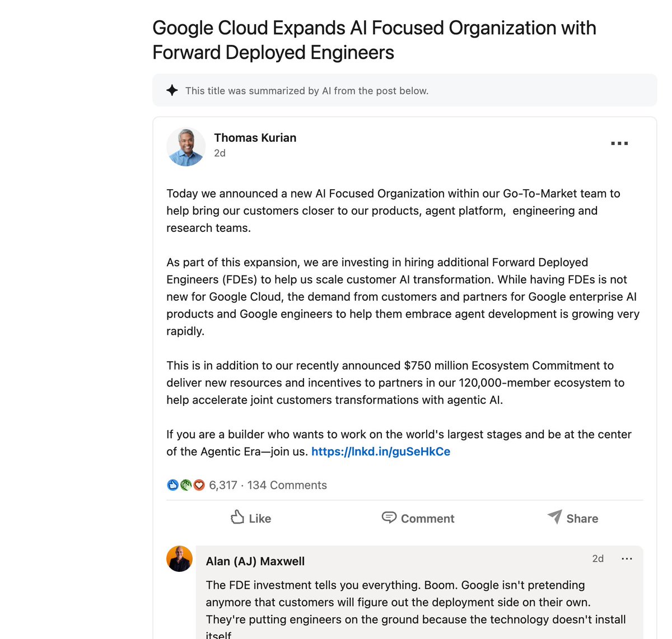This screenshot has height=639, width=672.
Task: Click the blue like reaction icon
Action: [172, 485]
